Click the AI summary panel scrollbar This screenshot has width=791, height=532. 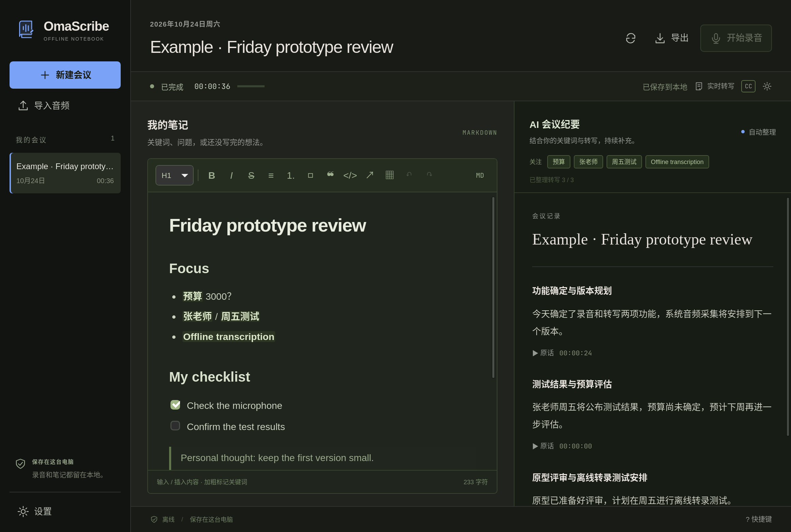point(788,316)
